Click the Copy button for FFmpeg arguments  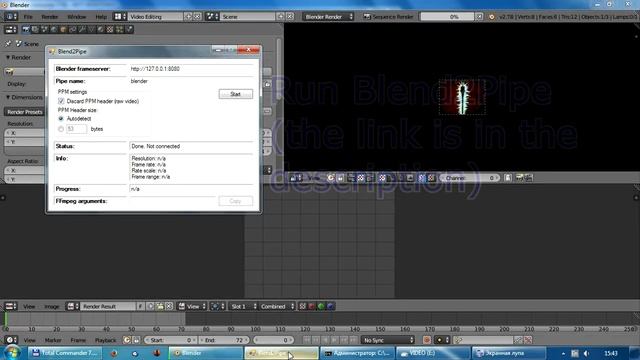[236, 201]
